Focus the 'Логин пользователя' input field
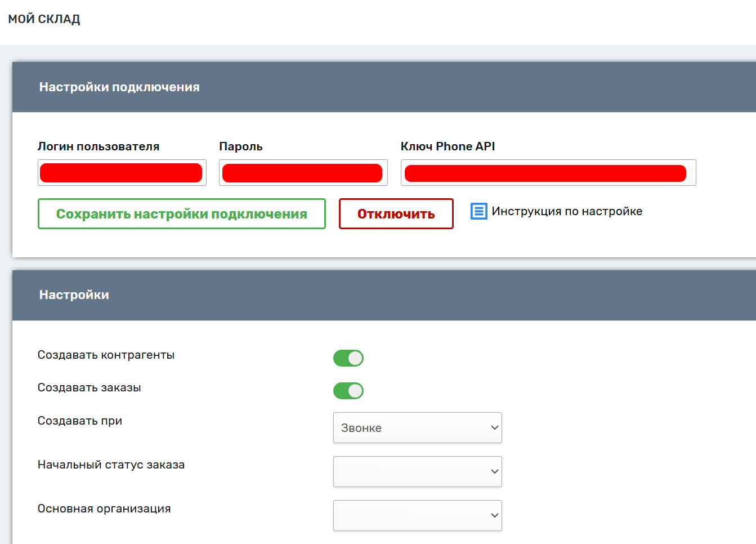This screenshot has height=544, width=756. tap(122, 173)
